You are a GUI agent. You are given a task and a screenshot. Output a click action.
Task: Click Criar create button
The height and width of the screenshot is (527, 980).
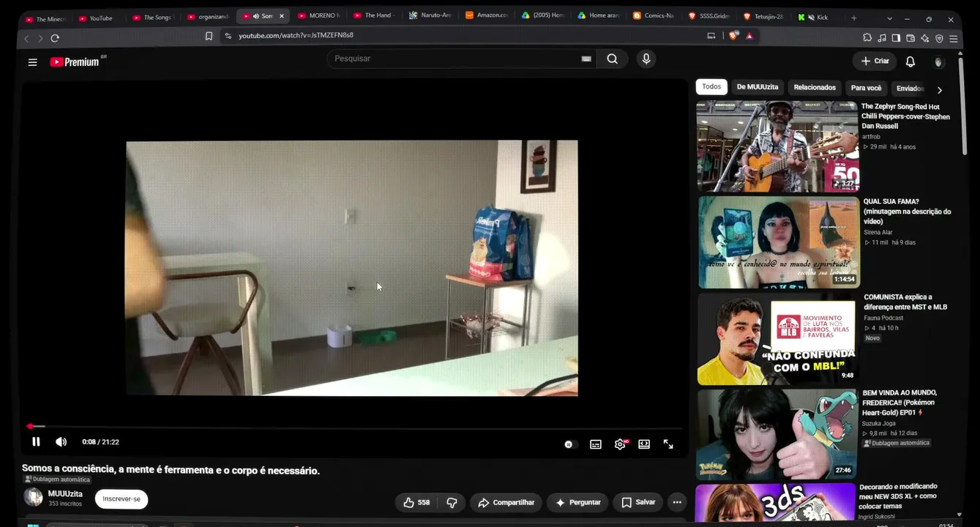875,61
